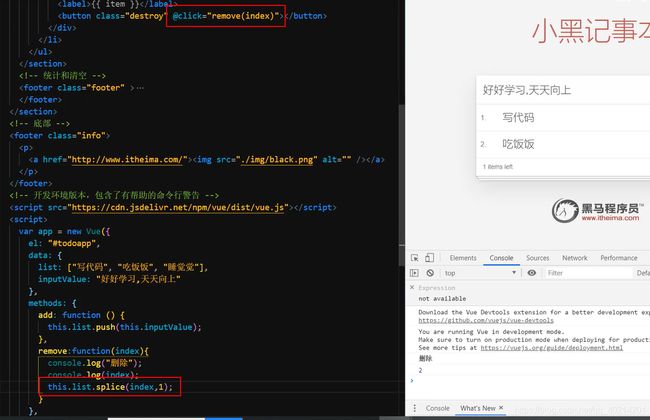Open the Sources tab
The height and width of the screenshot is (420, 650).
click(538, 258)
